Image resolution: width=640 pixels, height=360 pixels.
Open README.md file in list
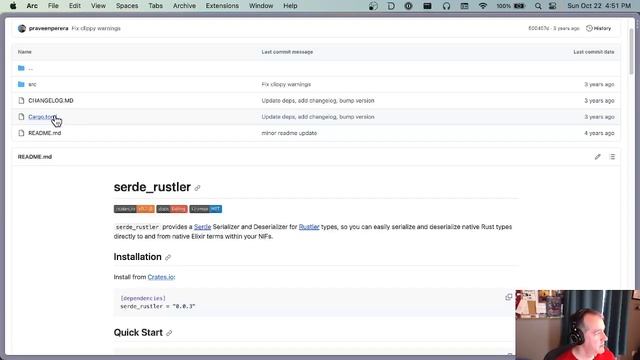(44, 133)
